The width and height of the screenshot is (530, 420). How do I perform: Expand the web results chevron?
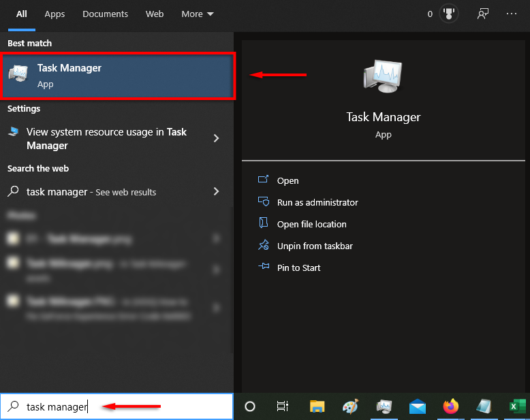(x=217, y=192)
